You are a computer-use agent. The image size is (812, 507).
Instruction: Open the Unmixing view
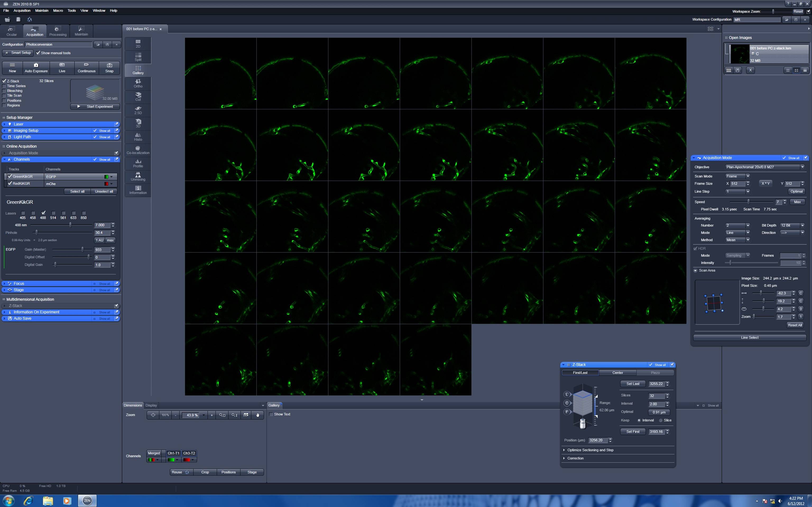pyautogui.click(x=138, y=176)
